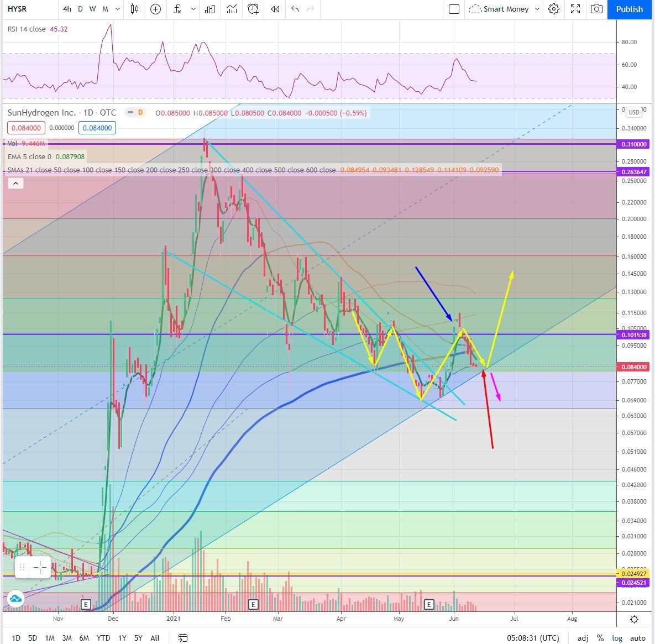Click the compare or add symbol icon
This screenshot has height=644, width=655.
[x=155, y=9]
